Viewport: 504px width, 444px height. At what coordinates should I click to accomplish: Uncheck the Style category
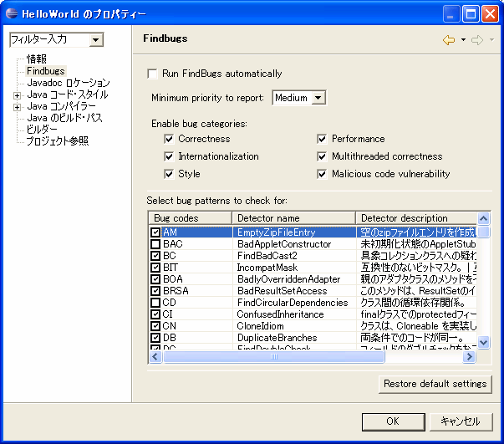click(169, 174)
